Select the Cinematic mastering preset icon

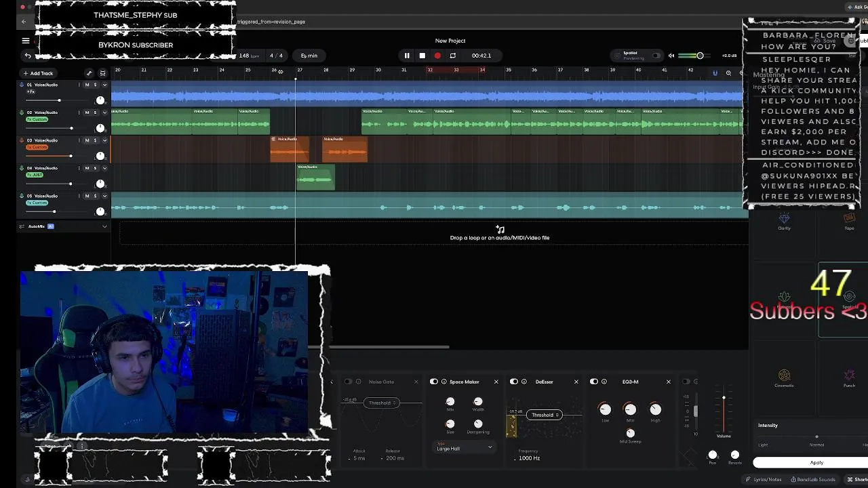coord(784,375)
